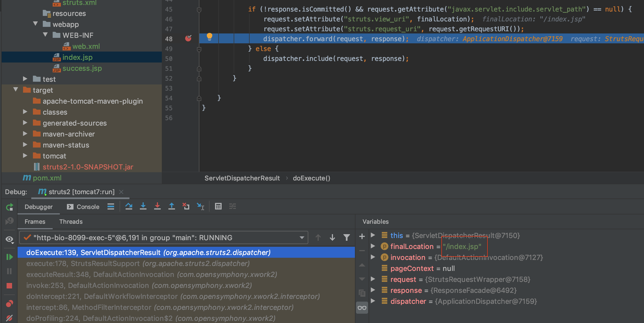Add a new watch with plus icon

coord(362,236)
